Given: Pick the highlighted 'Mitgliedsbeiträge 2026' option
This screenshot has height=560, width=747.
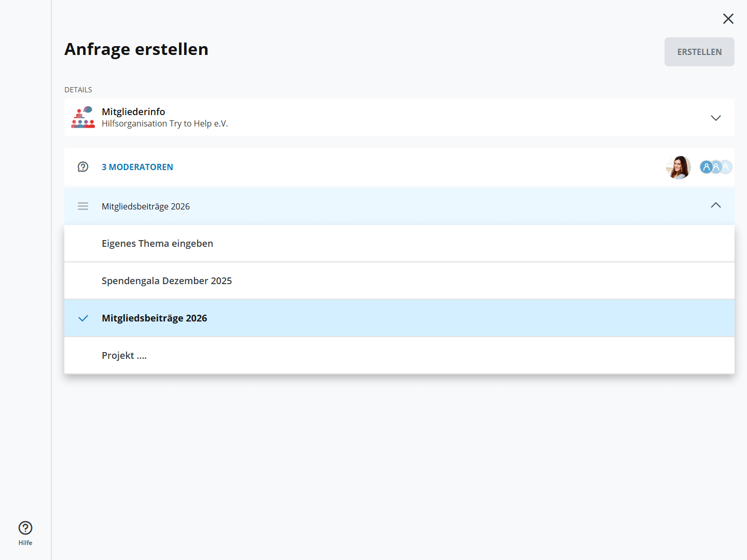Looking at the screenshot, I should [155, 318].
